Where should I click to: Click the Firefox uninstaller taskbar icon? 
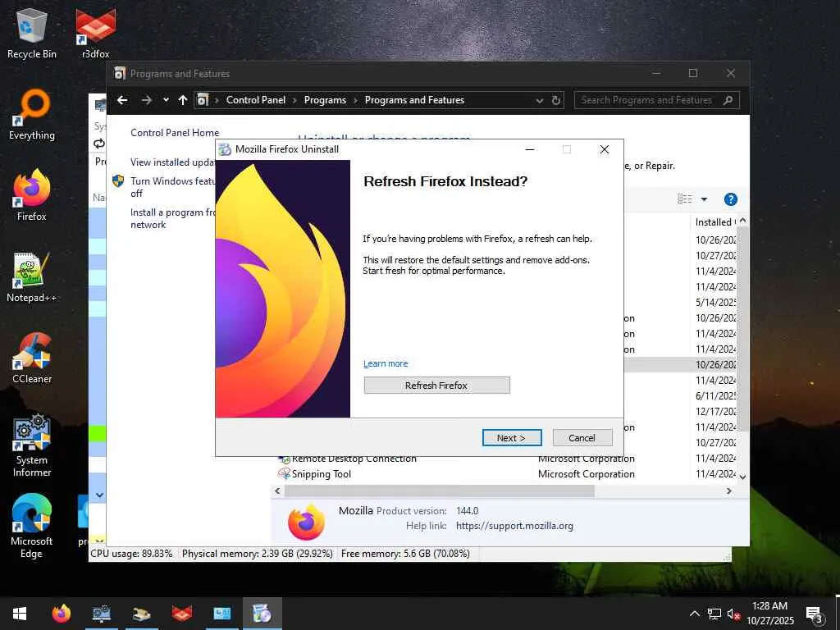(262, 614)
